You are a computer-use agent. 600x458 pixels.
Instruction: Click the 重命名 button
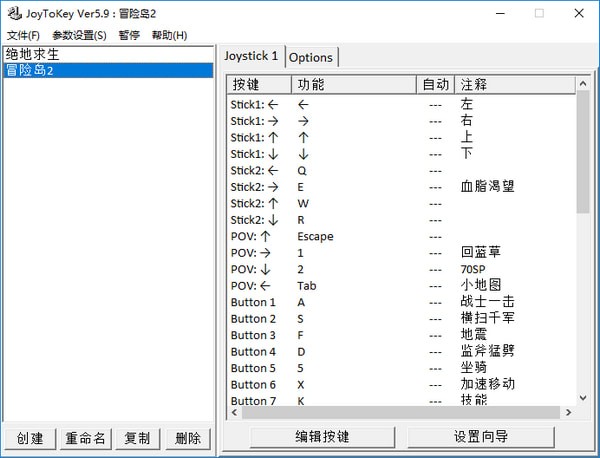85,438
